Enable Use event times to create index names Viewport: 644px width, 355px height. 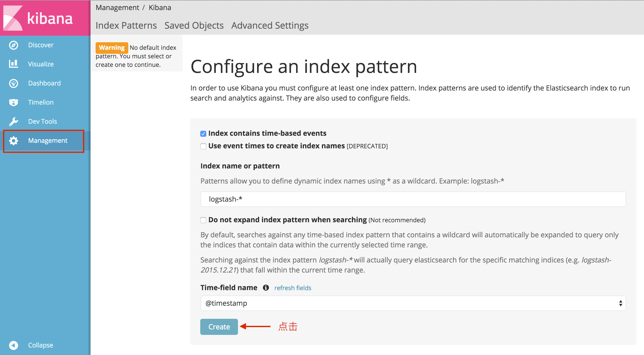click(203, 146)
